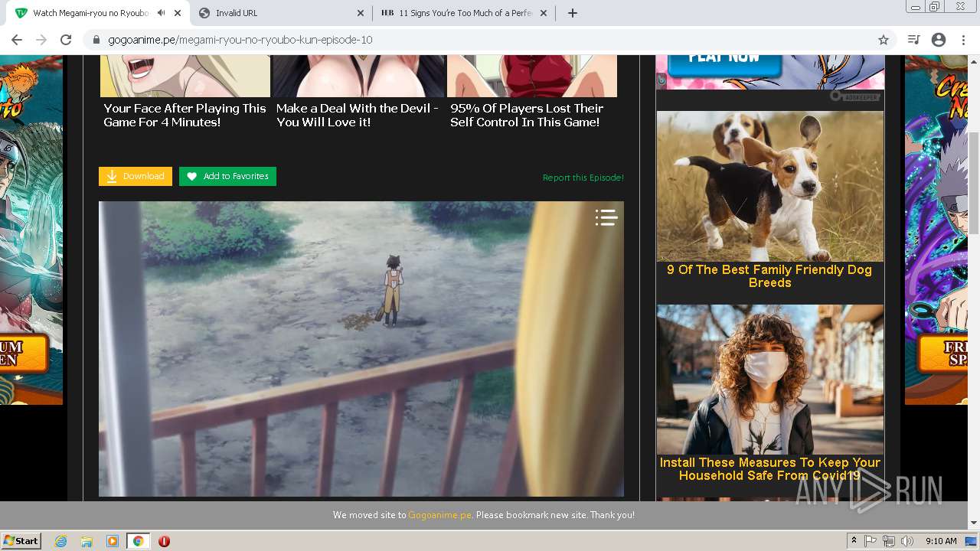This screenshot has width=980, height=551.
Task: Bookmark this page with the star icon
Action: point(883,40)
